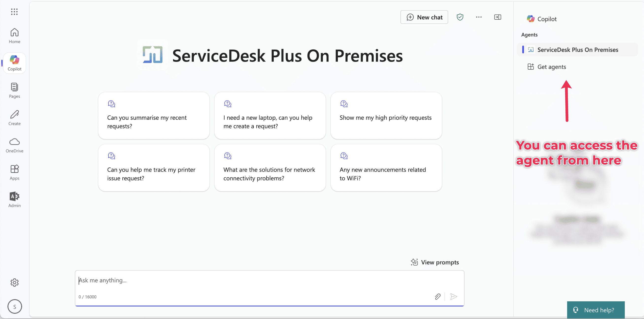The height and width of the screenshot is (319, 644).
Task: Click the ServiceDesk Plus On Premises title
Action: [287, 56]
